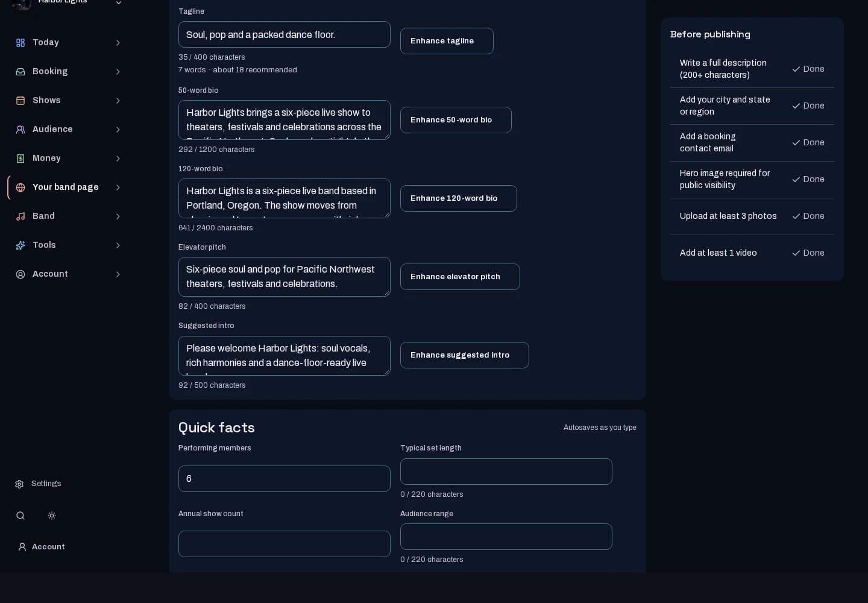Click into the 50-word bio textarea

tap(285, 120)
